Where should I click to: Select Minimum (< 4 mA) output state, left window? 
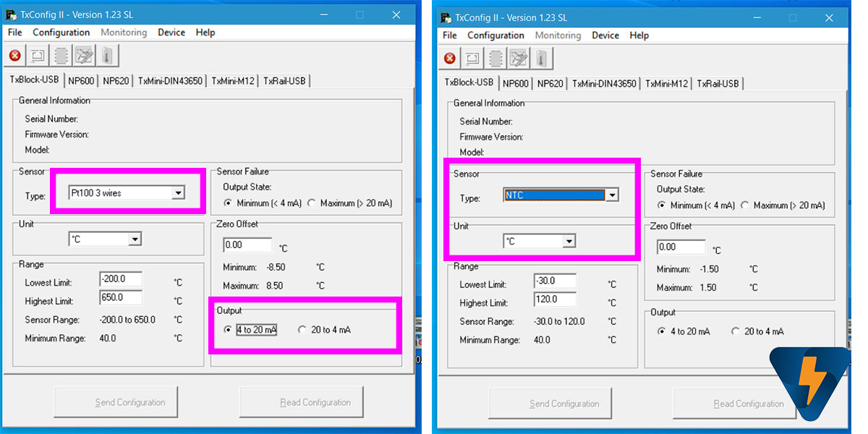(x=263, y=203)
